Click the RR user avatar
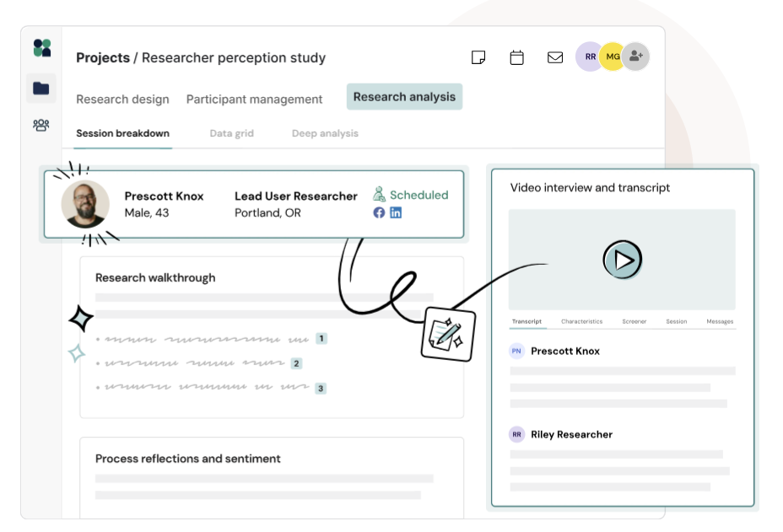Viewport: 783px width, 532px height. [590, 56]
